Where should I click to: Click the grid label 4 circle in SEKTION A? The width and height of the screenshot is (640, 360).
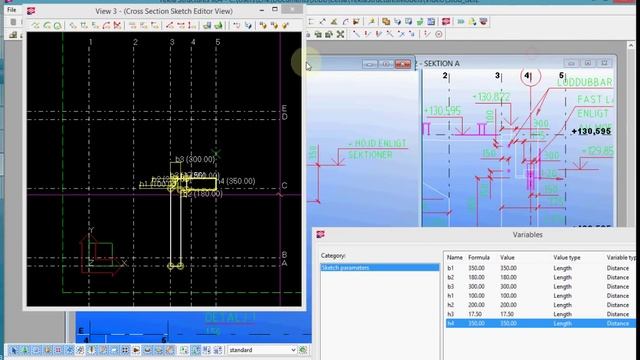point(531,76)
